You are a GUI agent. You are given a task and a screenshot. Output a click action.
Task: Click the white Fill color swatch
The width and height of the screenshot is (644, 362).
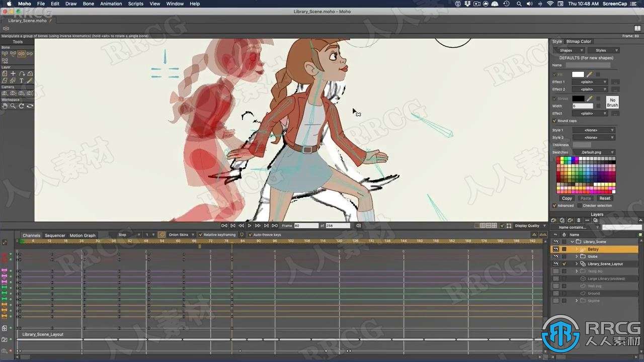click(578, 74)
